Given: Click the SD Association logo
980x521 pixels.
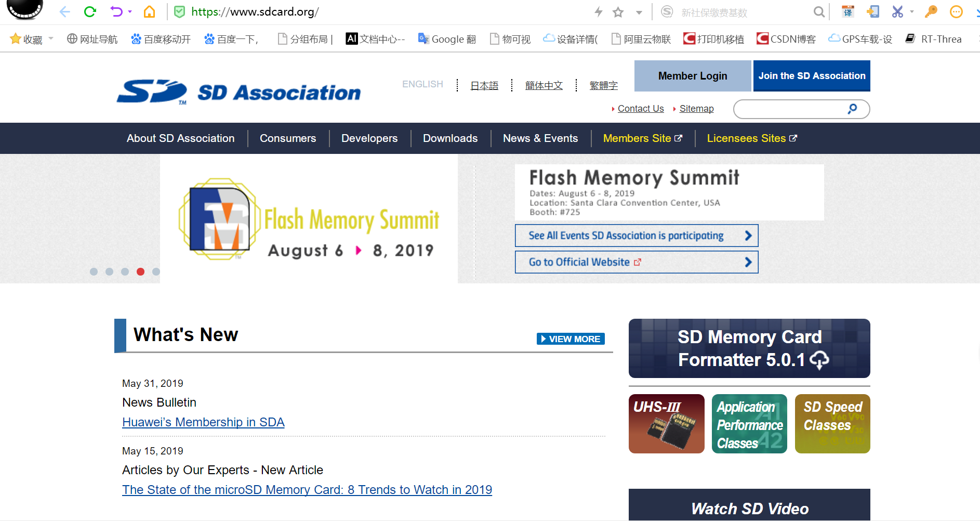Looking at the screenshot, I should tap(239, 92).
